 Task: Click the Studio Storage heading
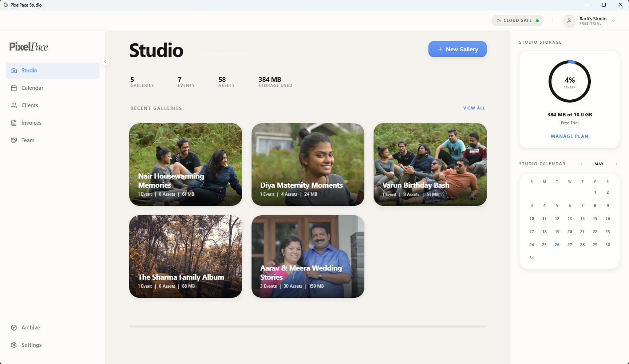[540, 42]
